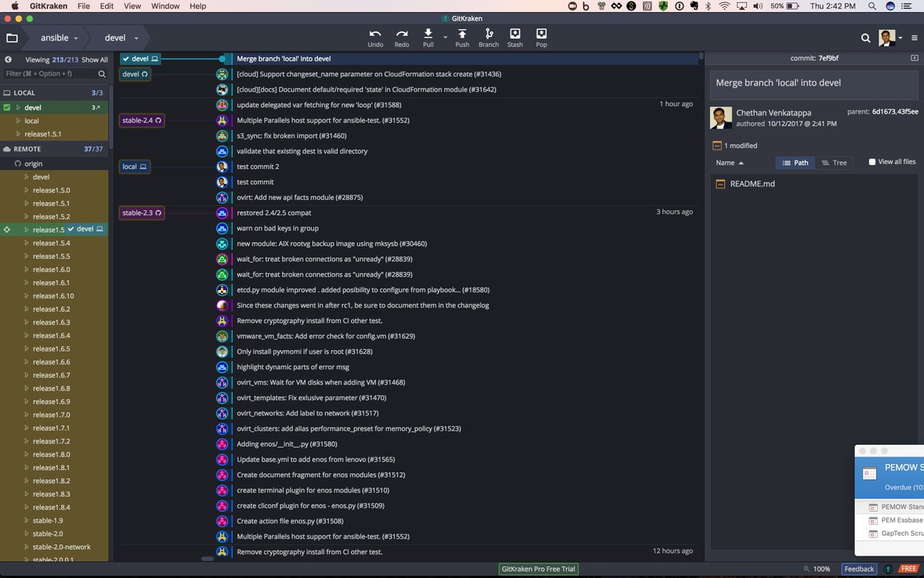Screen dimensions: 924x578
Task: Click the search magnifier in top toolbar
Action: coord(865,38)
